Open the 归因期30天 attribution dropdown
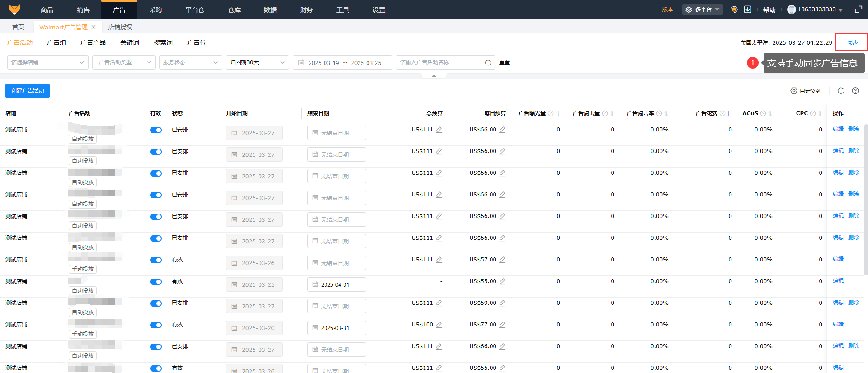The image size is (868, 373). [x=257, y=62]
